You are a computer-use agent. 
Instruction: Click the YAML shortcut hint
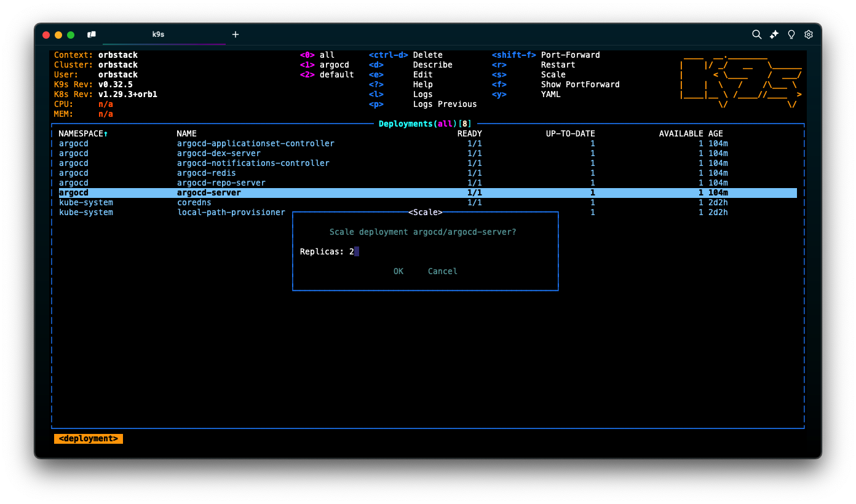[x=526, y=94]
